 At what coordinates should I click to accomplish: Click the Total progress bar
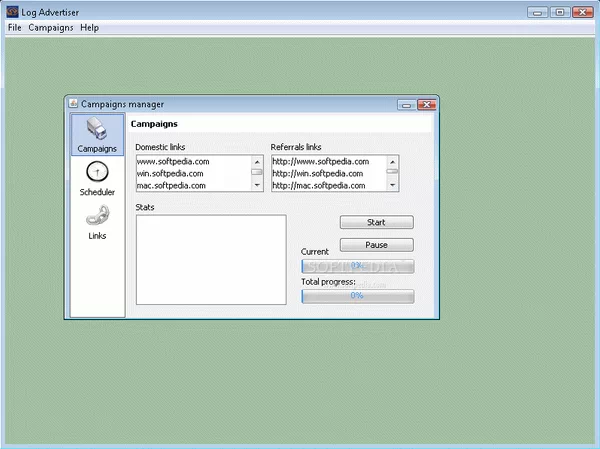358,296
